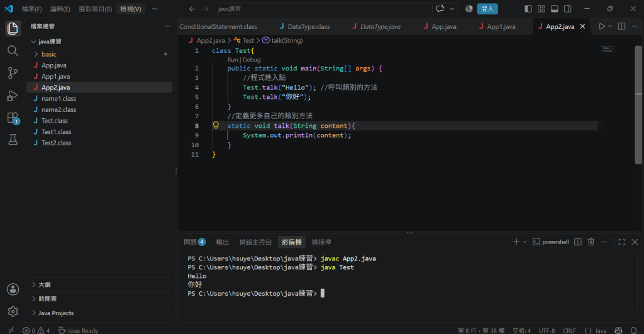Open the Search view icon
644x334 pixels.
(13, 50)
